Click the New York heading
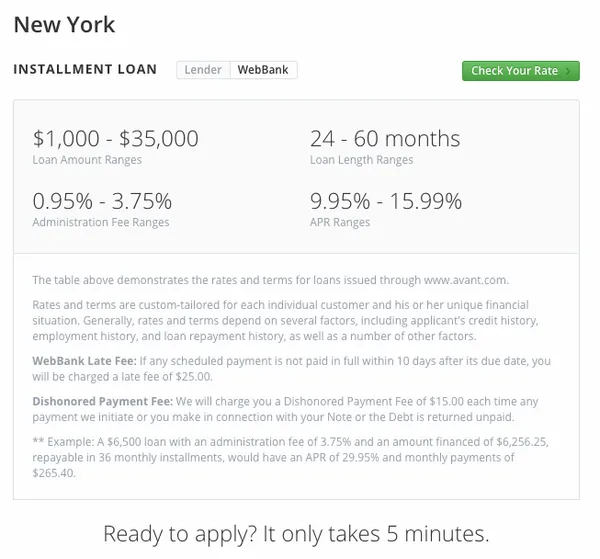600x559 pixels. (x=64, y=25)
